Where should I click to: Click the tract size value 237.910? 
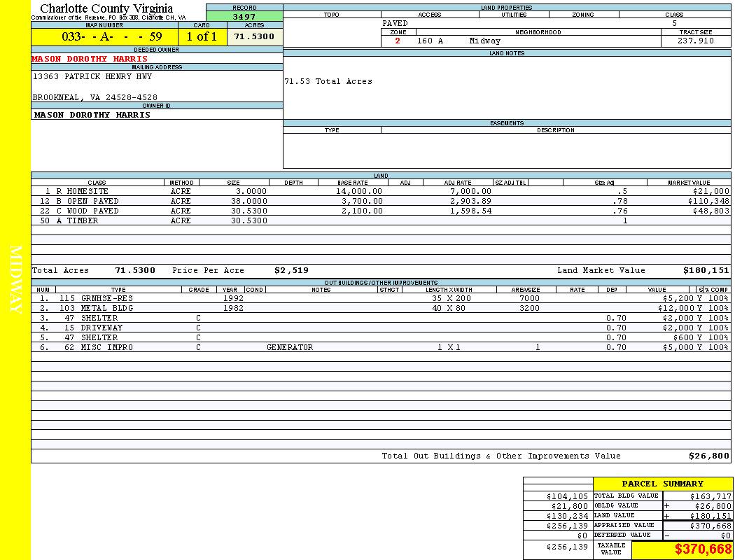(696, 41)
